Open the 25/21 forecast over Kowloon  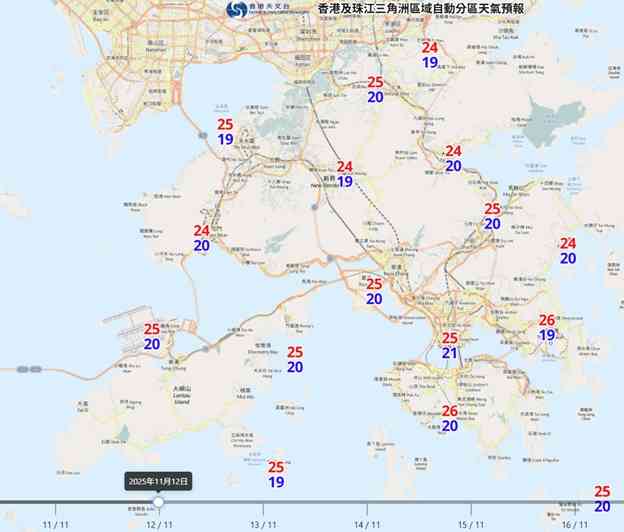point(450,345)
